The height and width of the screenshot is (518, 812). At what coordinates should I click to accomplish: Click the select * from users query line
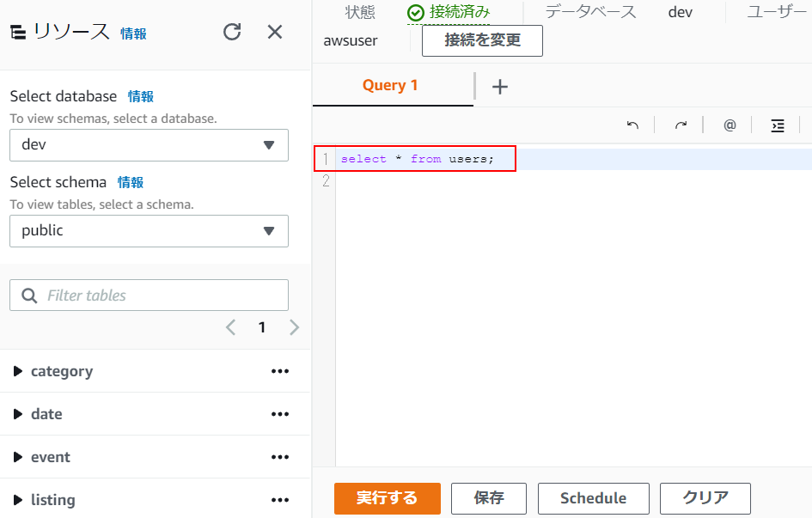(418, 159)
